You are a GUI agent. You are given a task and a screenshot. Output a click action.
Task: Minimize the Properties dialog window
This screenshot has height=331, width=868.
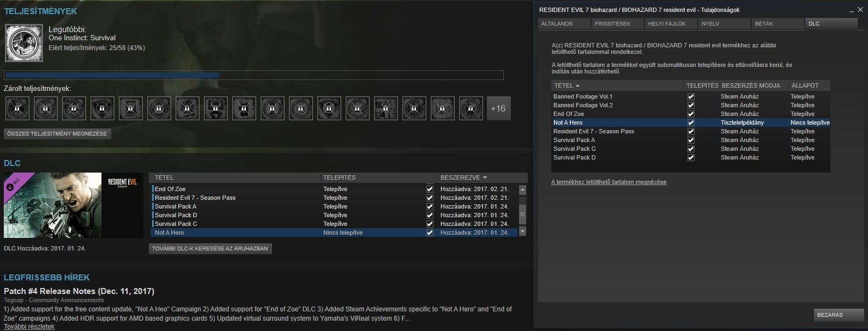pos(852,10)
